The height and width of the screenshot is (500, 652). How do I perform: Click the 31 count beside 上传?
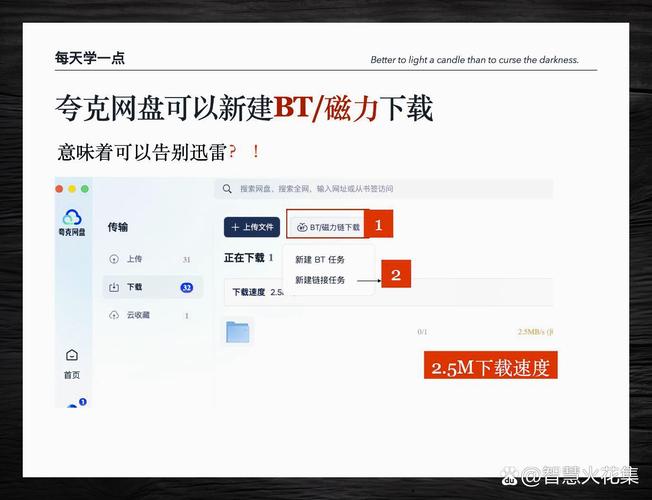[186, 260]
